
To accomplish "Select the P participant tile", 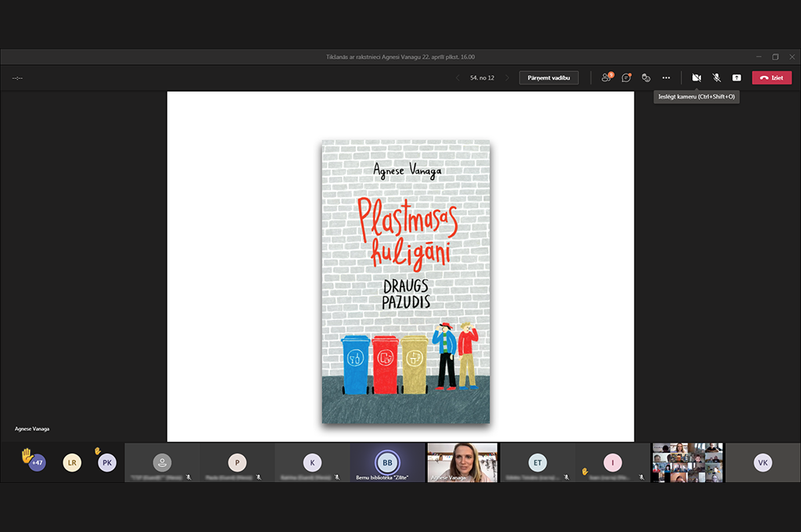I will pos(237,462).
